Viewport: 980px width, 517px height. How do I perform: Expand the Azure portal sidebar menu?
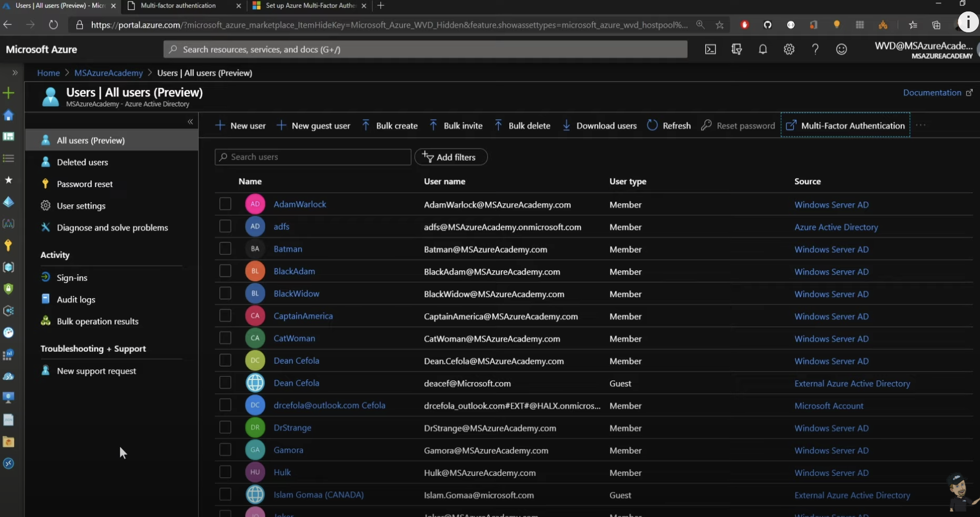(x=15, y=72)
